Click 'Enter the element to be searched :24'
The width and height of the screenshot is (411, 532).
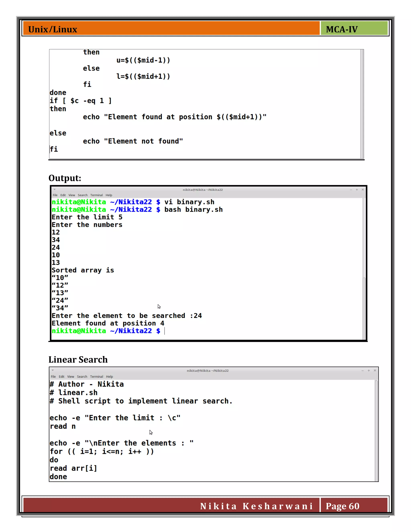click(127, 316)
